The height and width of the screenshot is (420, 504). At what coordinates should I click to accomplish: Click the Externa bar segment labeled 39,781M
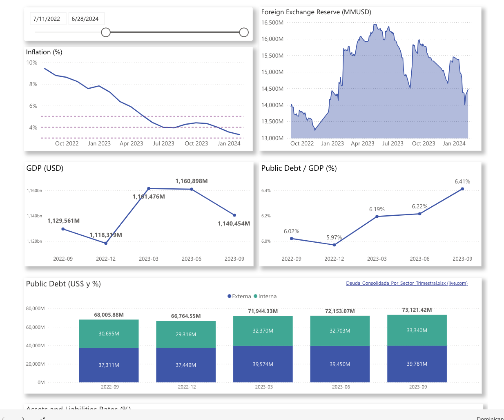pyautogui.click(x=417, y=364)
